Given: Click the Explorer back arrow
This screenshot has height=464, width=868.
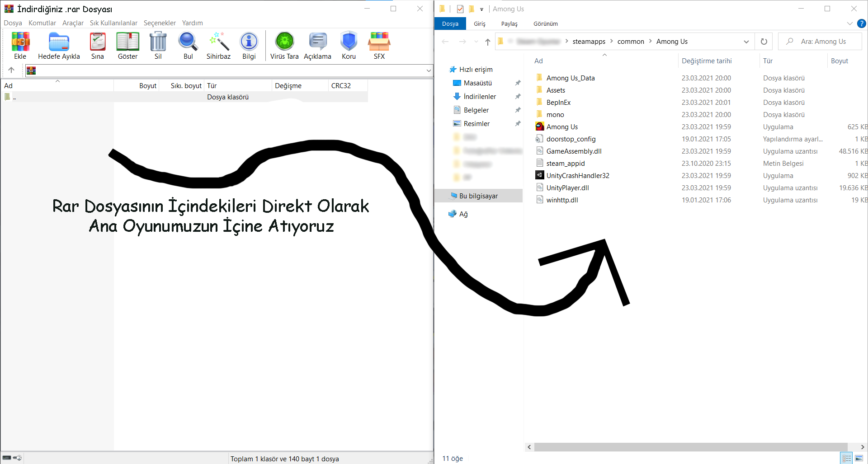Looking at the screenshot, I should click(x=445, y=42).
